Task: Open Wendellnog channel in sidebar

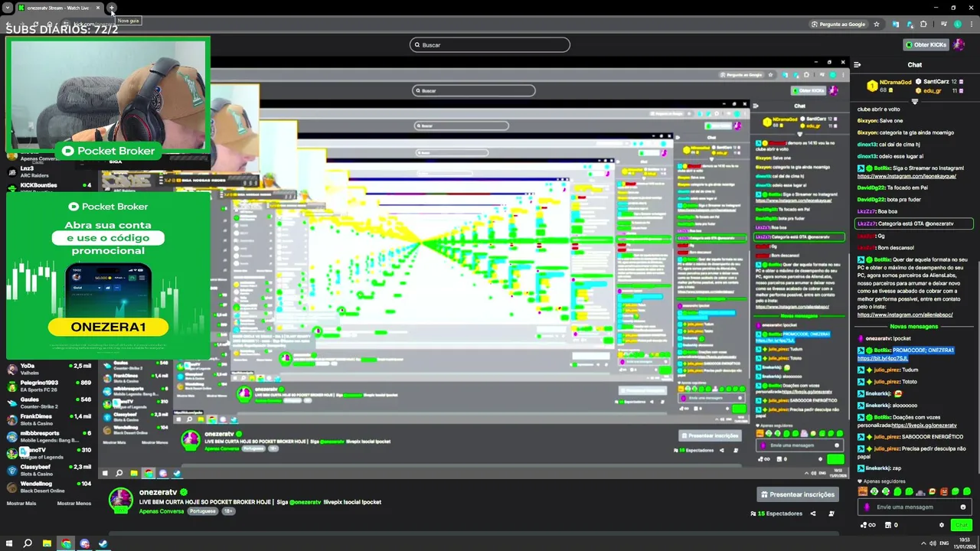Action: 49,487
